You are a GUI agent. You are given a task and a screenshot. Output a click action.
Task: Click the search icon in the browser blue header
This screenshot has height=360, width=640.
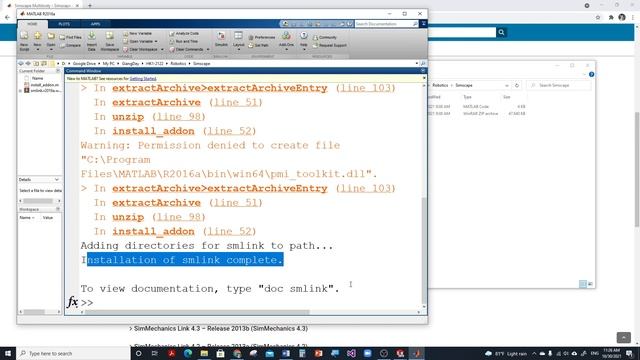501,32
